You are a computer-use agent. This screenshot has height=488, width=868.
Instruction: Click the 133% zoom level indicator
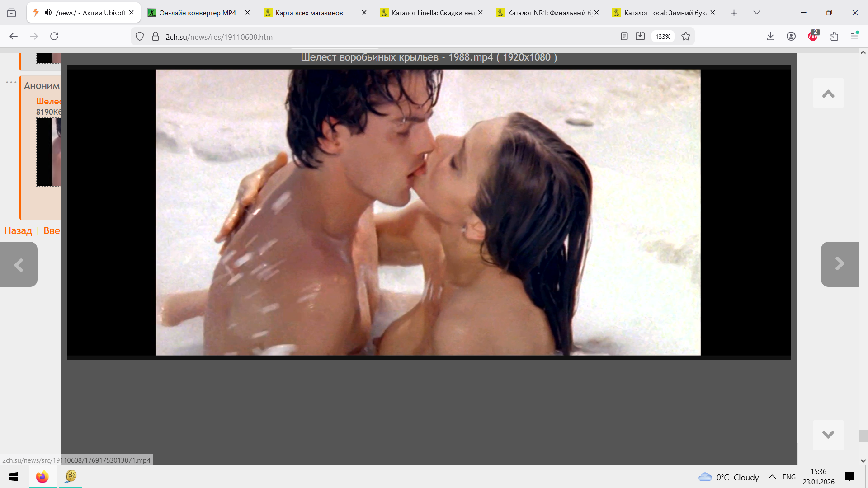[x=663, y=37]
